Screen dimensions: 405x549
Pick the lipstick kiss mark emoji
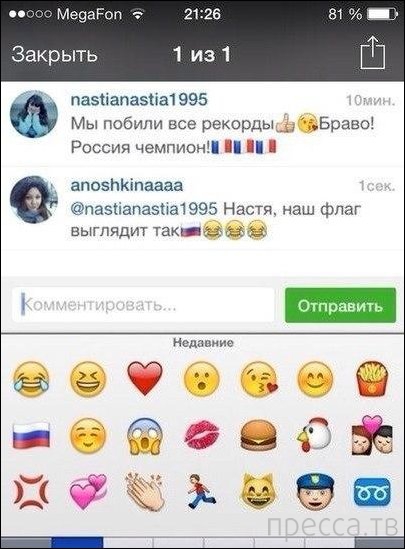pyautogui.click(x=202, y=436)
